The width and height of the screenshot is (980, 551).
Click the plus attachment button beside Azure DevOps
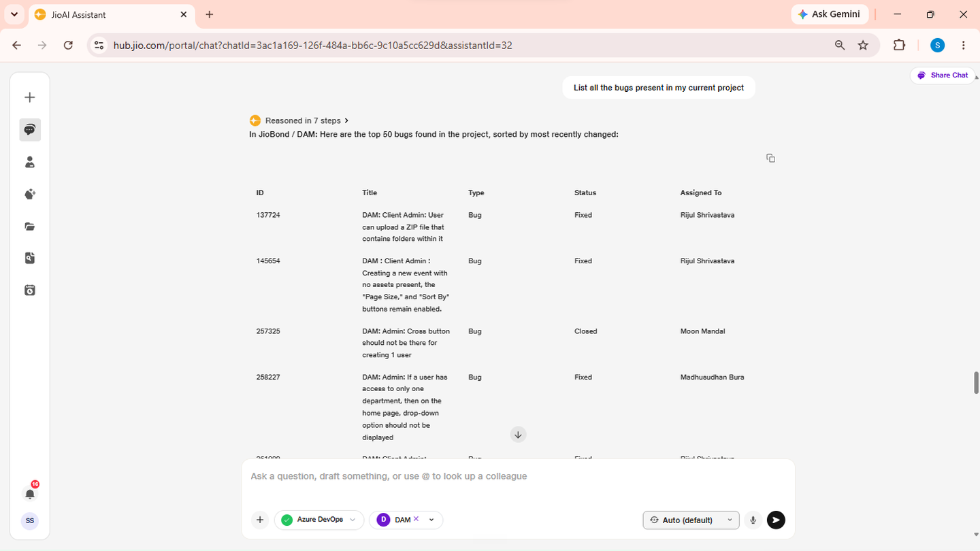pyautogui.click(x=260, y=520)
